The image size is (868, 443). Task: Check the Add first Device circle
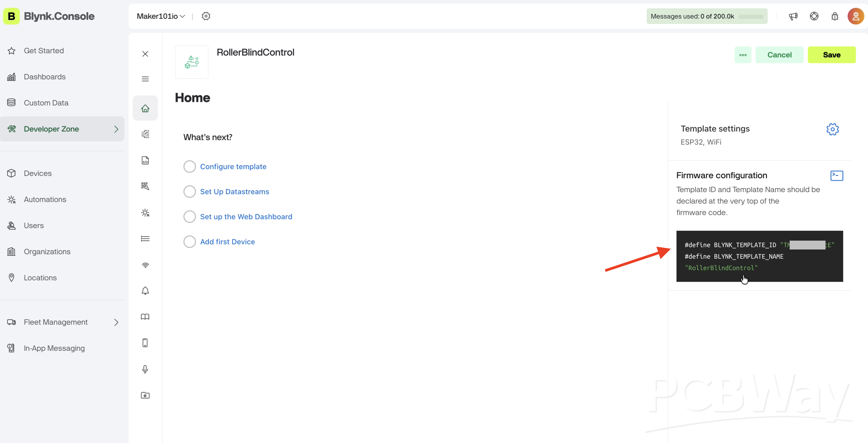189,242
